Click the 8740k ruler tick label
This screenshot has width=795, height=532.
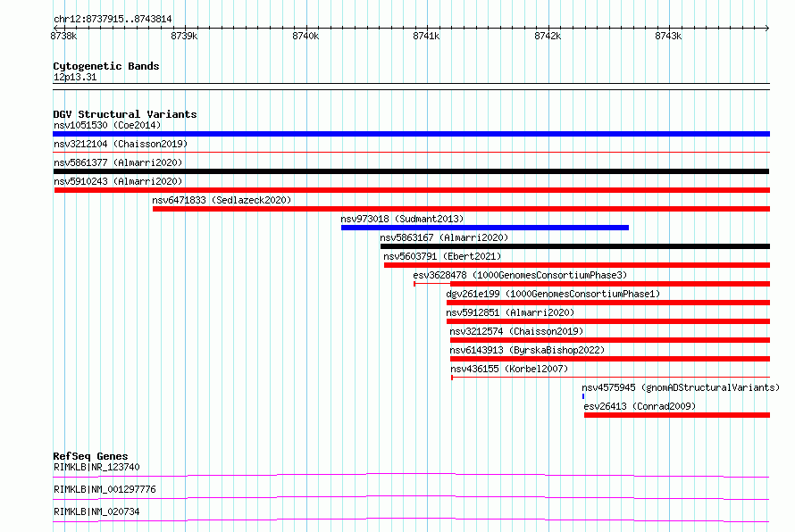coord(305,36)
